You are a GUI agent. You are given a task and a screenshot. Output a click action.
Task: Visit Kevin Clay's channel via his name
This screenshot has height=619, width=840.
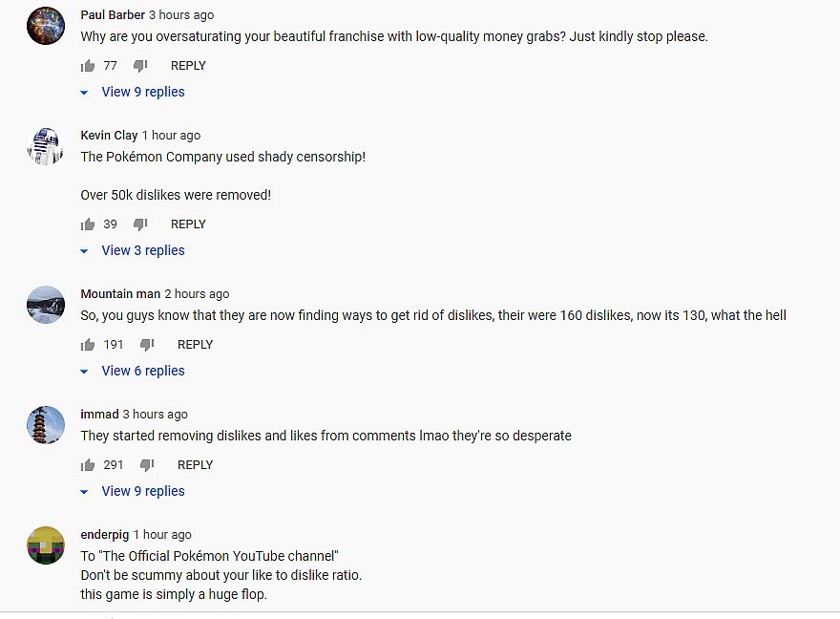click(108, 135)
